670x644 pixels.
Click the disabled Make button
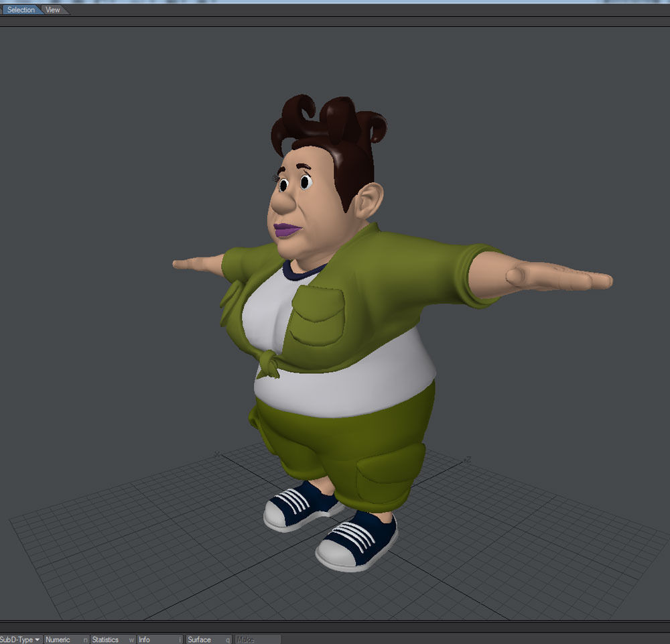tap(258, 639)
